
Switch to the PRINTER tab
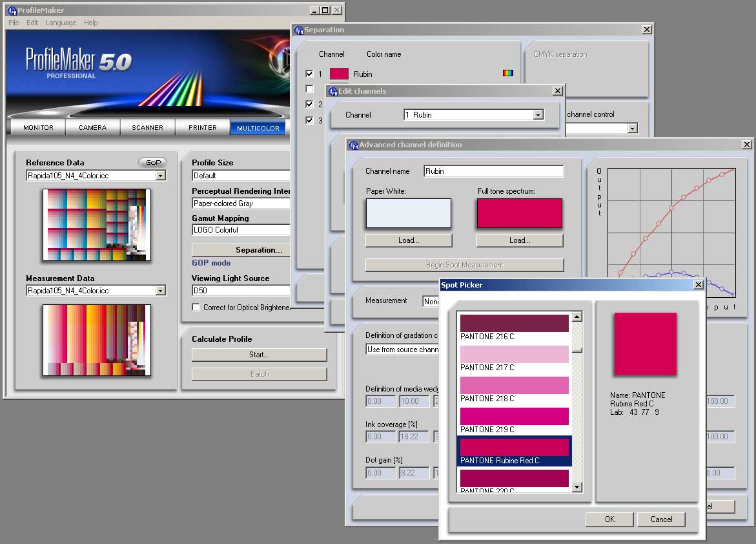pos(203,128)
